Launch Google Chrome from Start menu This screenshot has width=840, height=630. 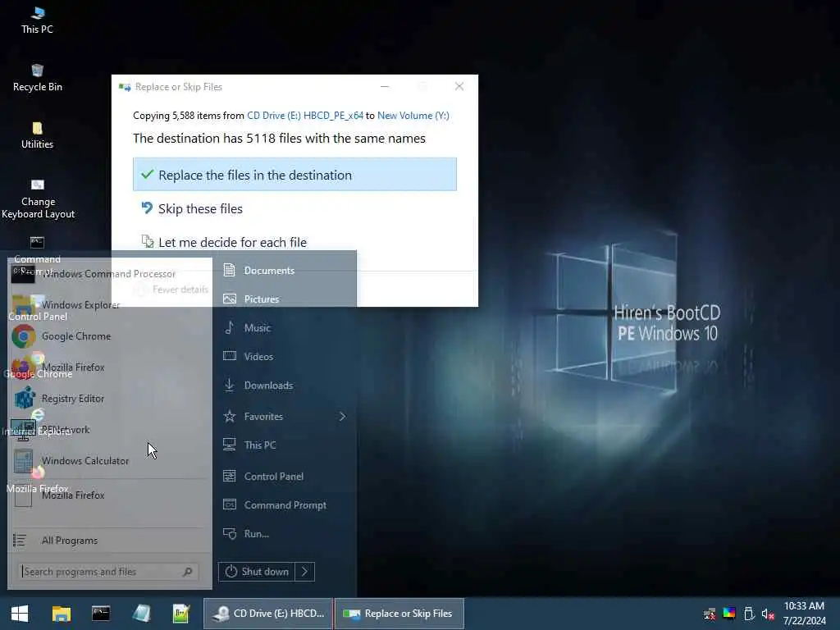point(108,336)
